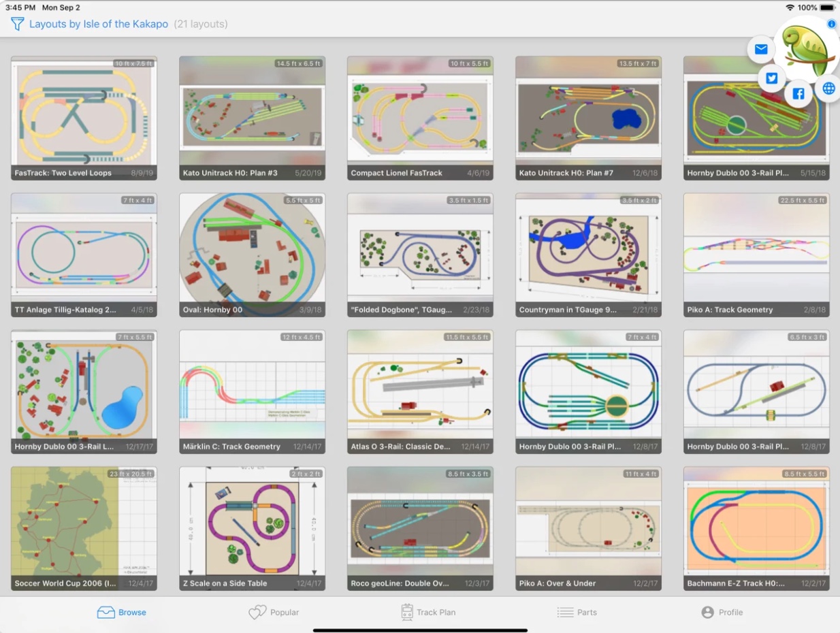
Task: Open Z Scale on a Side Table
Action: point(252,529)
